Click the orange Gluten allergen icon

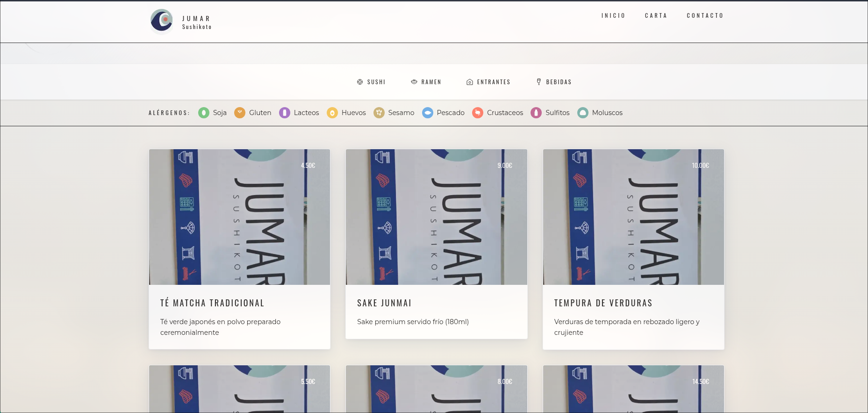coord(240,113)
